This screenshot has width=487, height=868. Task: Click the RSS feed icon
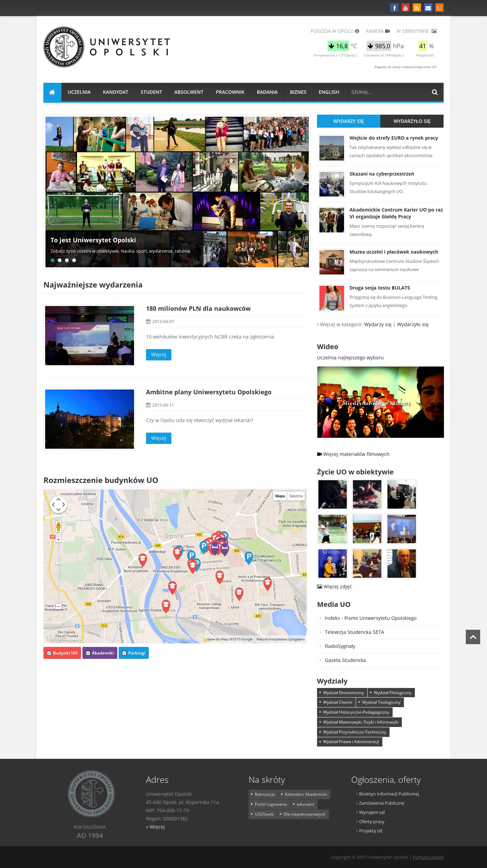417,8
